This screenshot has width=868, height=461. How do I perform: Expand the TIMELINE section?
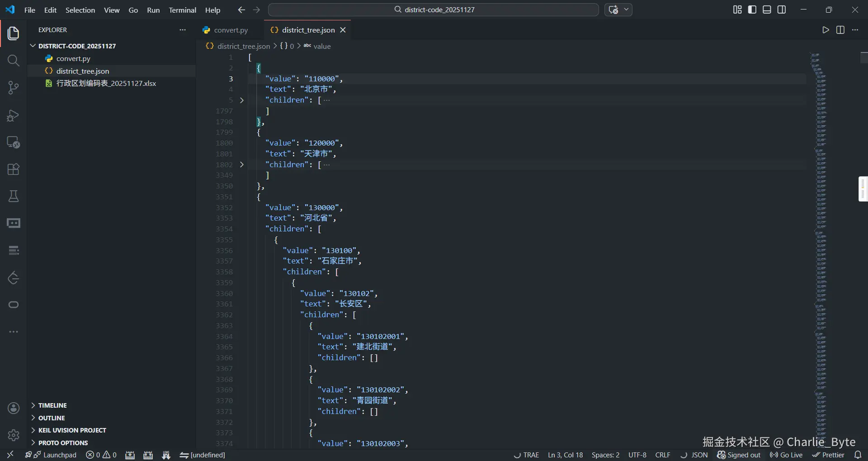(52, 405)
